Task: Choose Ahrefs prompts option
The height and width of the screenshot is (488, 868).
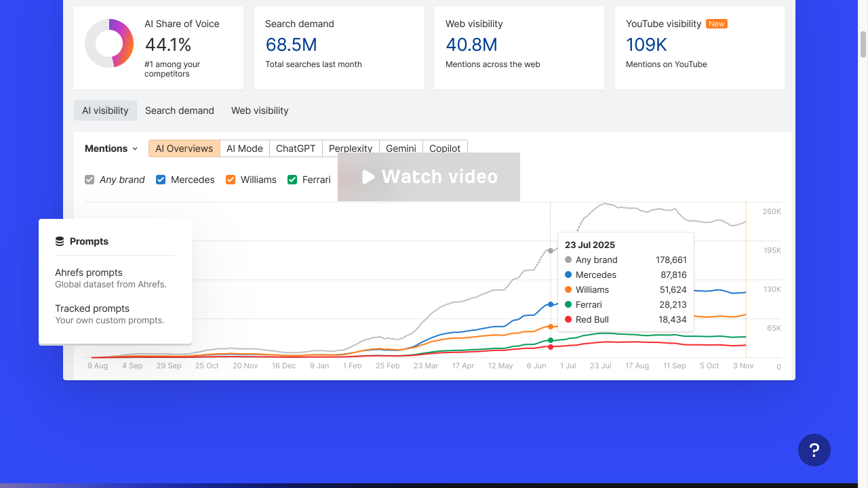Action: pos(111,278)
